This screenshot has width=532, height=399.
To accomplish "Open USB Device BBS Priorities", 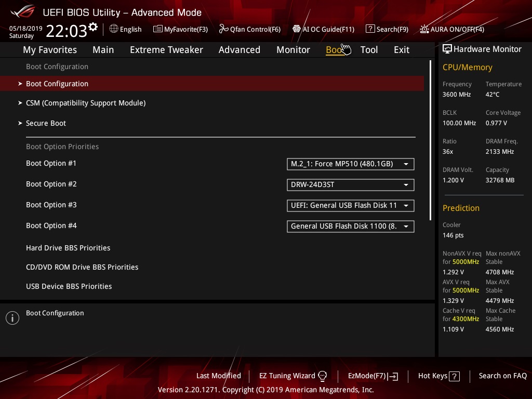I will click(69, 286).
